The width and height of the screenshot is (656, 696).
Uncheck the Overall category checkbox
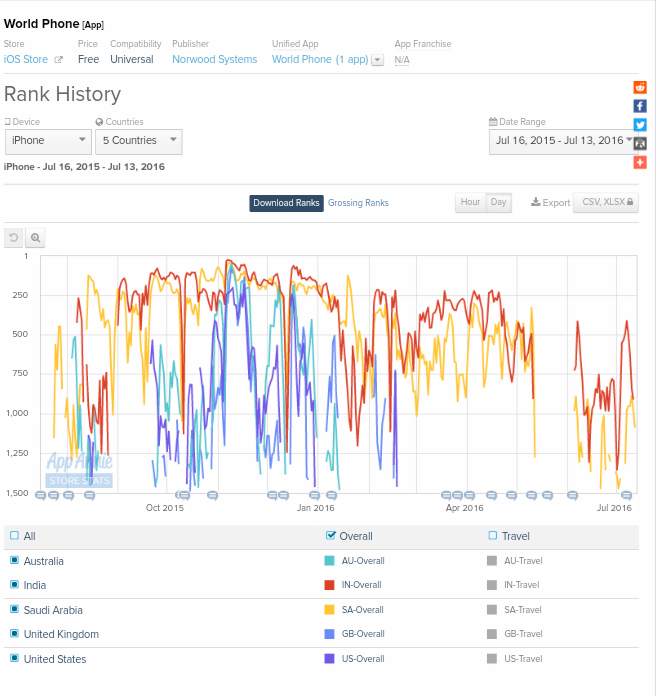pyautogui.click(x=331, y=536)
